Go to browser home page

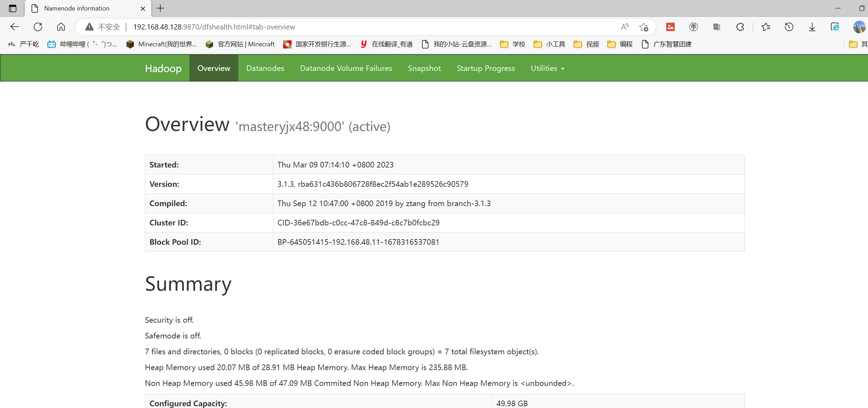pyautogui.click(x=61, y=27)
